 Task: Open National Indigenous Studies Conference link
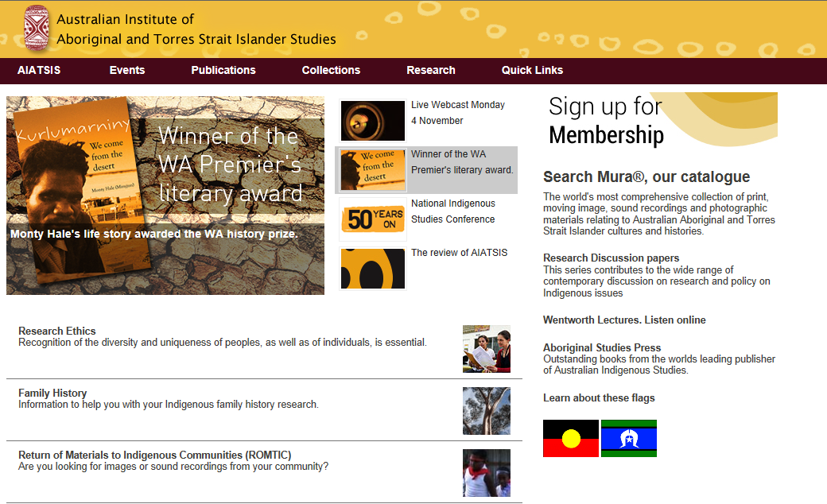[453, 211]
